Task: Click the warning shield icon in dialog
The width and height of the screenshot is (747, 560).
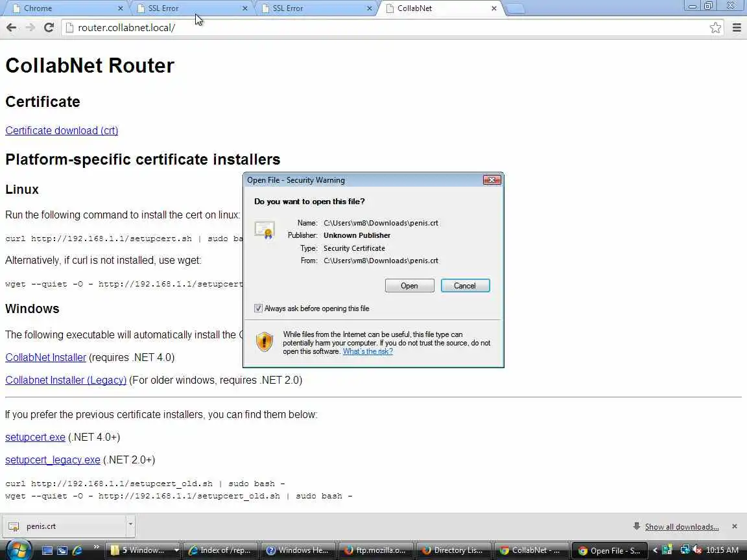Action: tap(265, 342)
